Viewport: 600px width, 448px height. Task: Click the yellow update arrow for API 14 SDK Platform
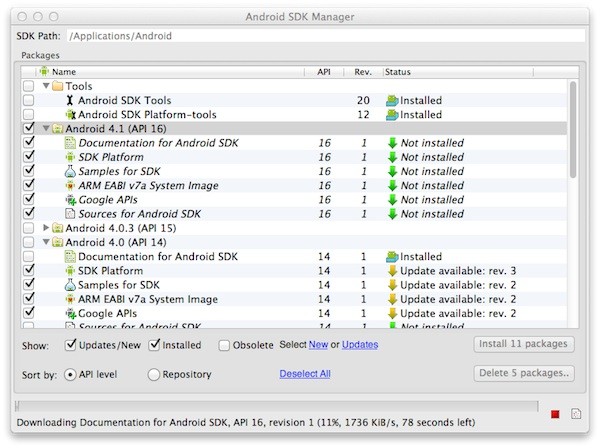(x=392, y=271)
